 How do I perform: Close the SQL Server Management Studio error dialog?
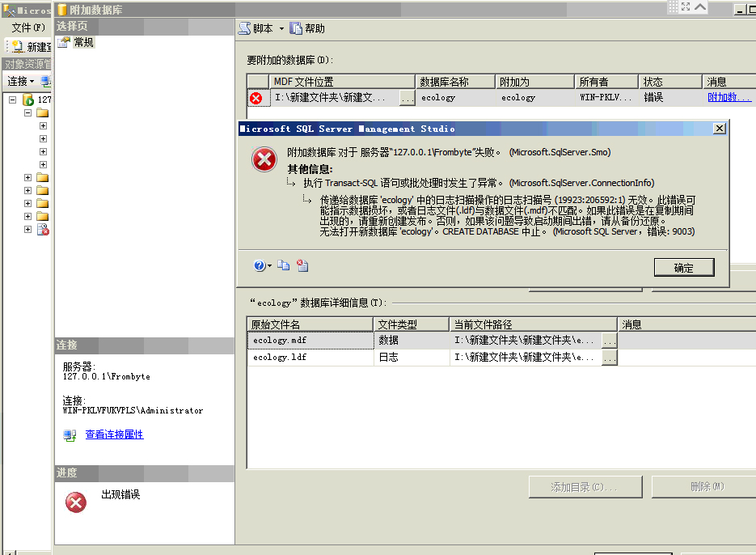tap(720, 129)
